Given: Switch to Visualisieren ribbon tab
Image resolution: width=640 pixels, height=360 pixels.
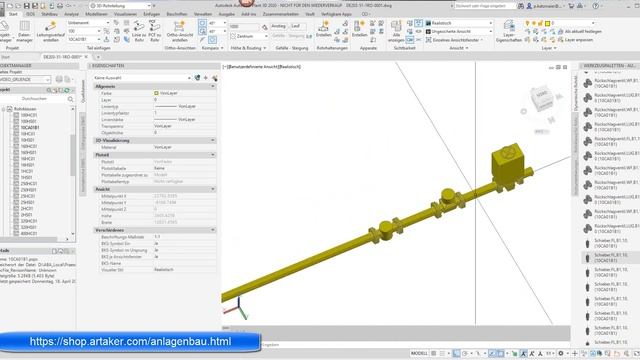Looking at the screenshot, I should tap(125, 14).
